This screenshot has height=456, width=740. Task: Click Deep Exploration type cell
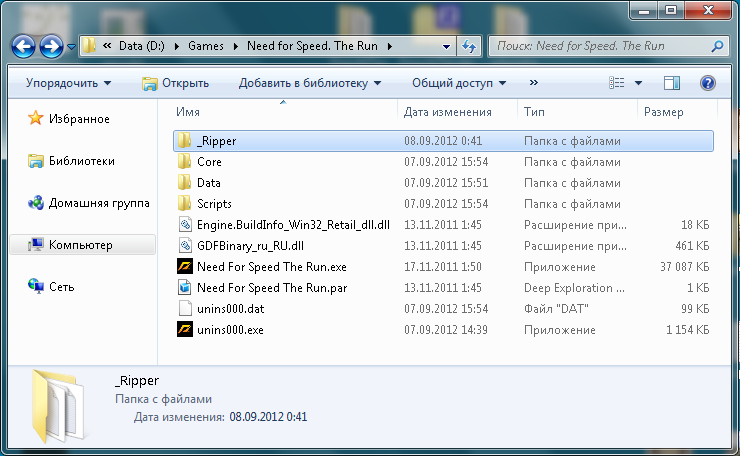(574, 288)
